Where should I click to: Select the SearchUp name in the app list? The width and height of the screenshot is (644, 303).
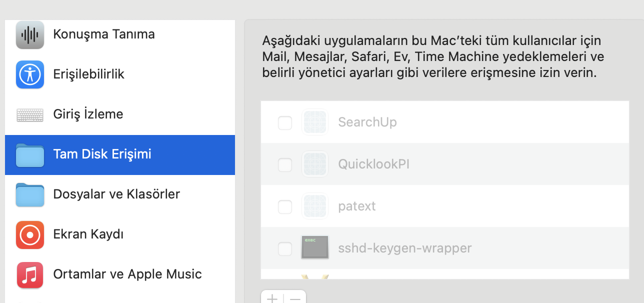367,122
